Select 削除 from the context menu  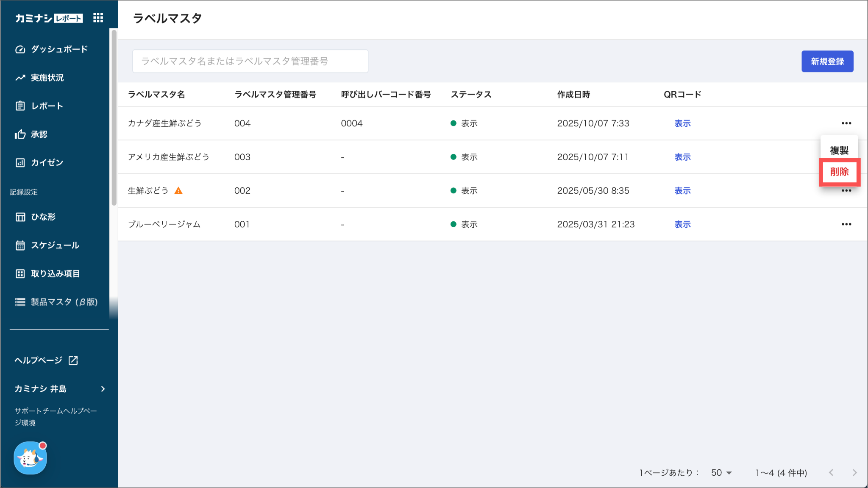click(x=839, y=172)
